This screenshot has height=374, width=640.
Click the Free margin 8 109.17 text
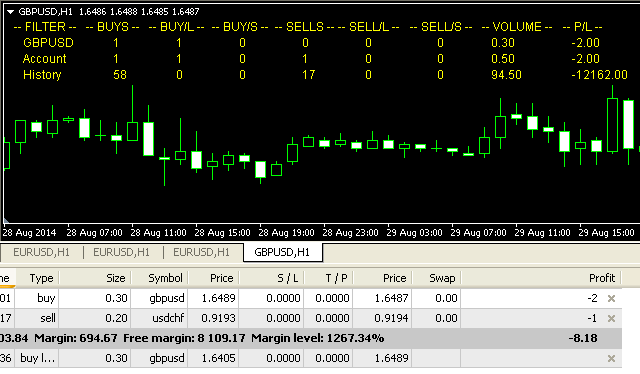click(x=184, y=338)
